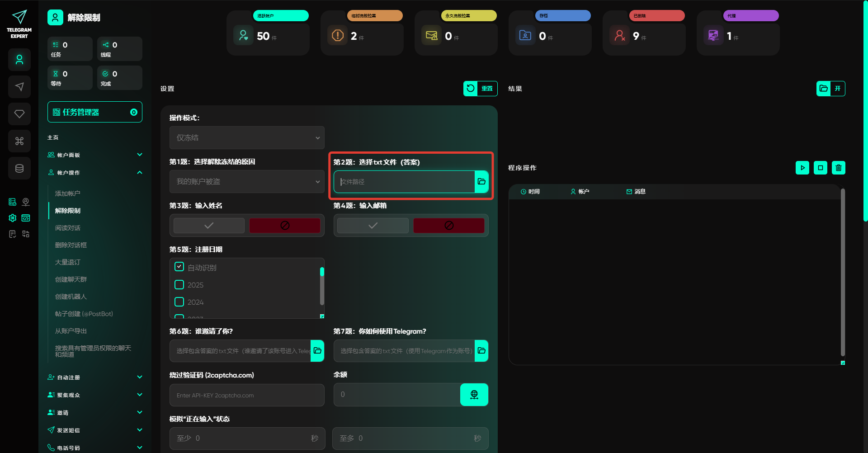
Task: Click the code window icon in left rail
Action: coord(26,218)
